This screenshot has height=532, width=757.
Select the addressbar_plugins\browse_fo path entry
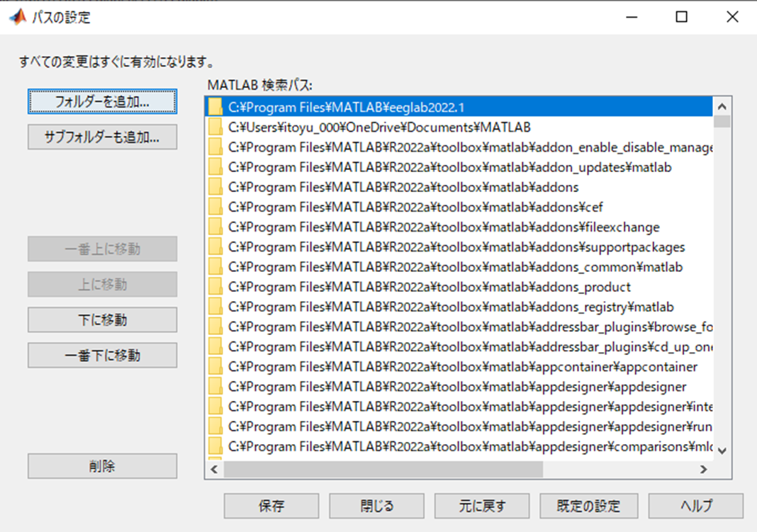[459, 327]
